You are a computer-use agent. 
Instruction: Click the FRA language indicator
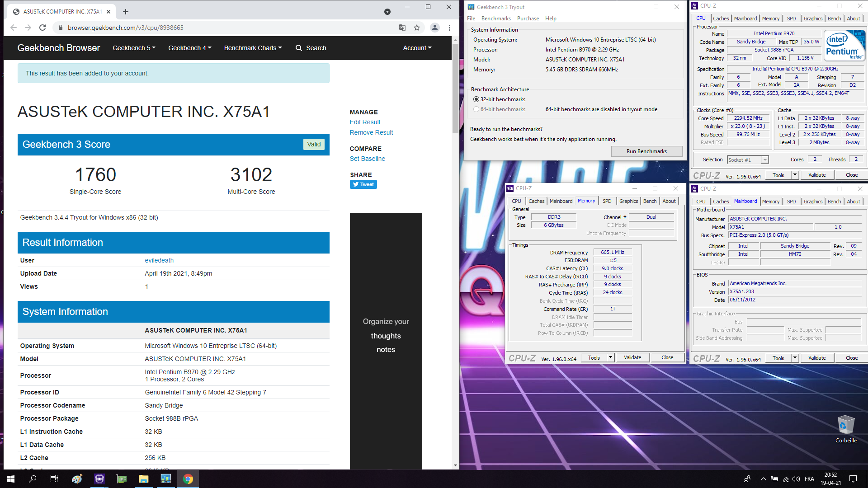coord(809,479)
